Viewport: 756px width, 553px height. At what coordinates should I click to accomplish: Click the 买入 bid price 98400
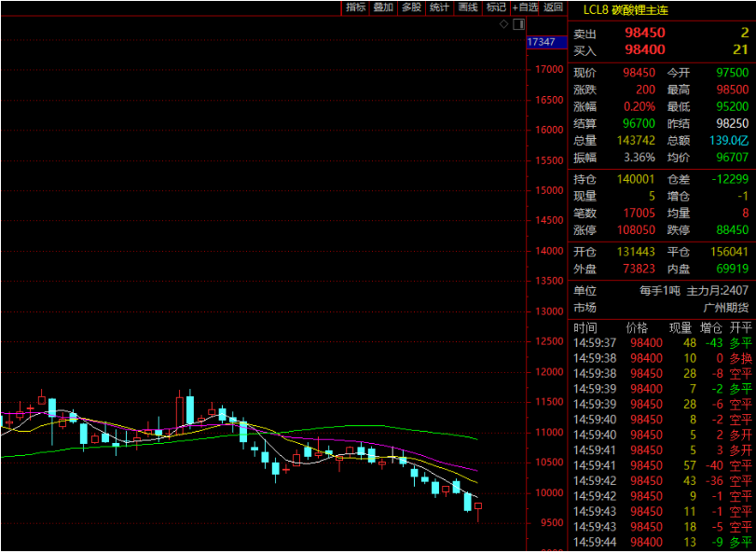pyautogui.click(x=644, y=49)
